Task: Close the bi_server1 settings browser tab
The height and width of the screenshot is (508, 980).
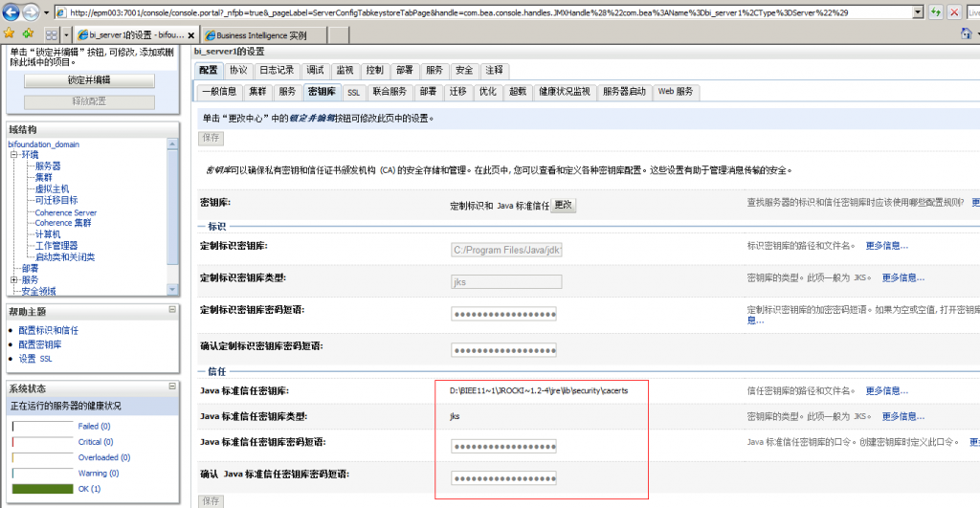Action: [x=191, y=35]
